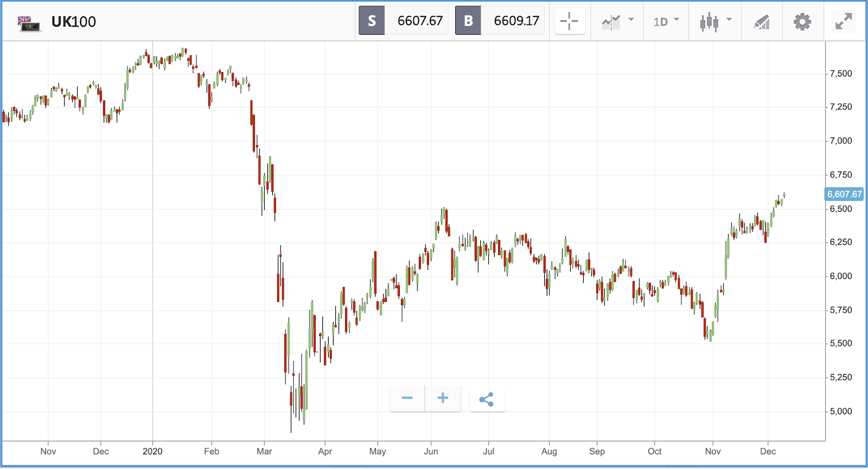The width and height of the screenshot is (868, 469).
Task: Open the 1D timeframe dropdown
Action: click(x=666, y=22)
